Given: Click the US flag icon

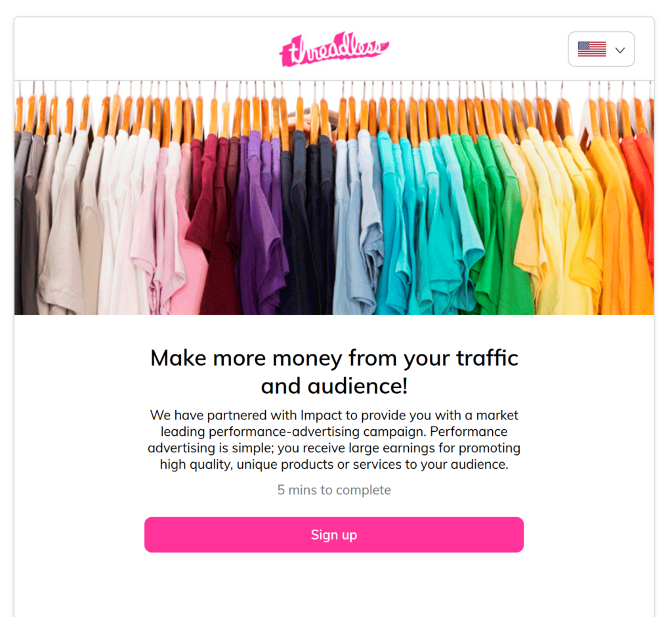Looking at the screenshot, I should [592, 49].
